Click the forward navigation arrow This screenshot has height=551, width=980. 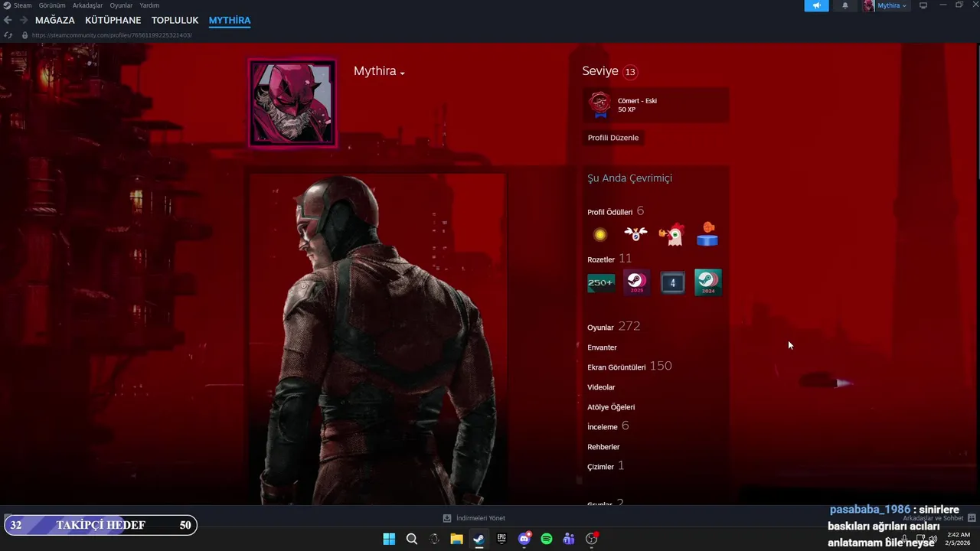coord(24,20)
